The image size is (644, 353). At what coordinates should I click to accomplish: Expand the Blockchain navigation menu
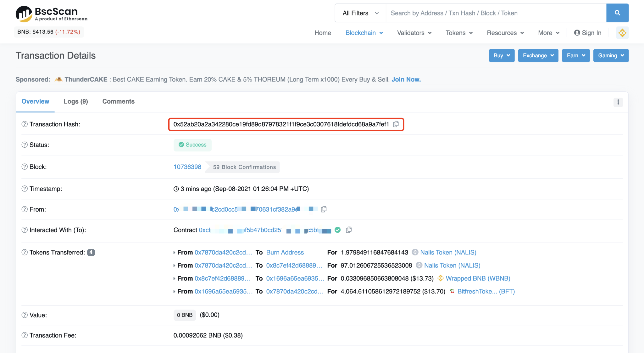point(364,33)
